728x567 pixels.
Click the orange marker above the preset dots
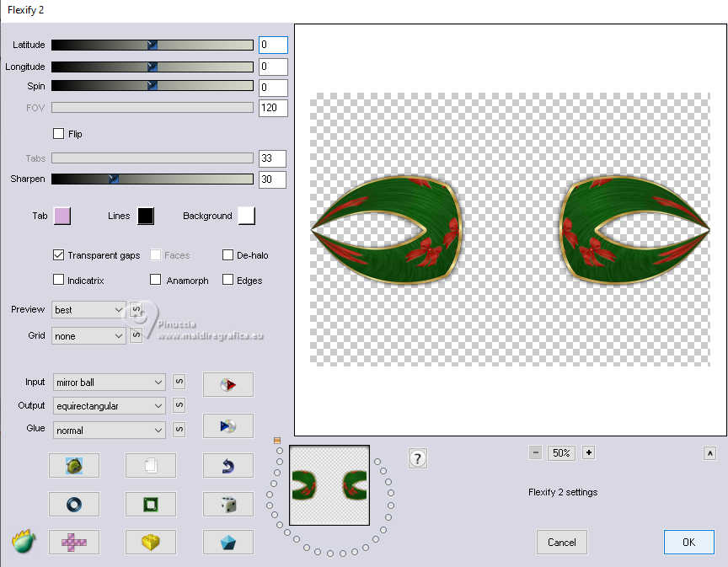point(277,441)
